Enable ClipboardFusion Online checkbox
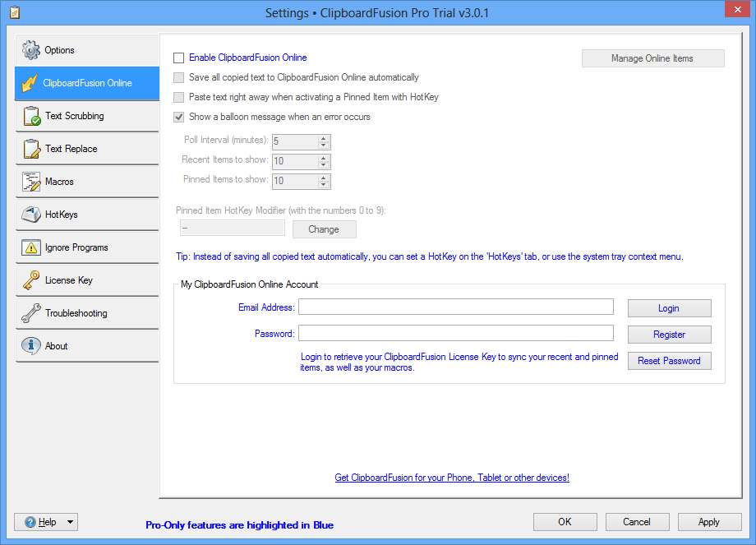This screenshot has width=756, height=545. click(179, 58)
